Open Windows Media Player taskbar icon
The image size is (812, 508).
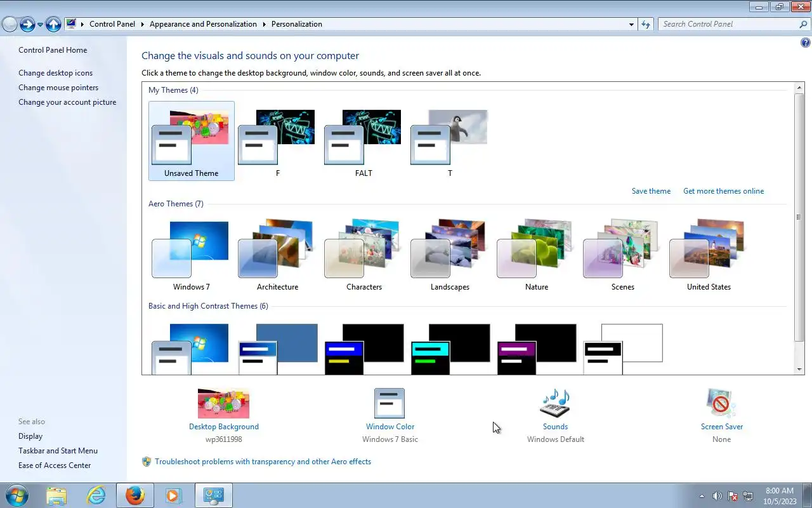pyautogui.click(x=174, y=495)
